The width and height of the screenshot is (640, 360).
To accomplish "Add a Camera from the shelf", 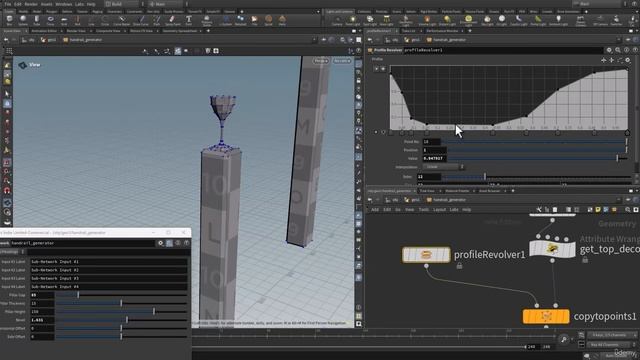I will point(337,20).
